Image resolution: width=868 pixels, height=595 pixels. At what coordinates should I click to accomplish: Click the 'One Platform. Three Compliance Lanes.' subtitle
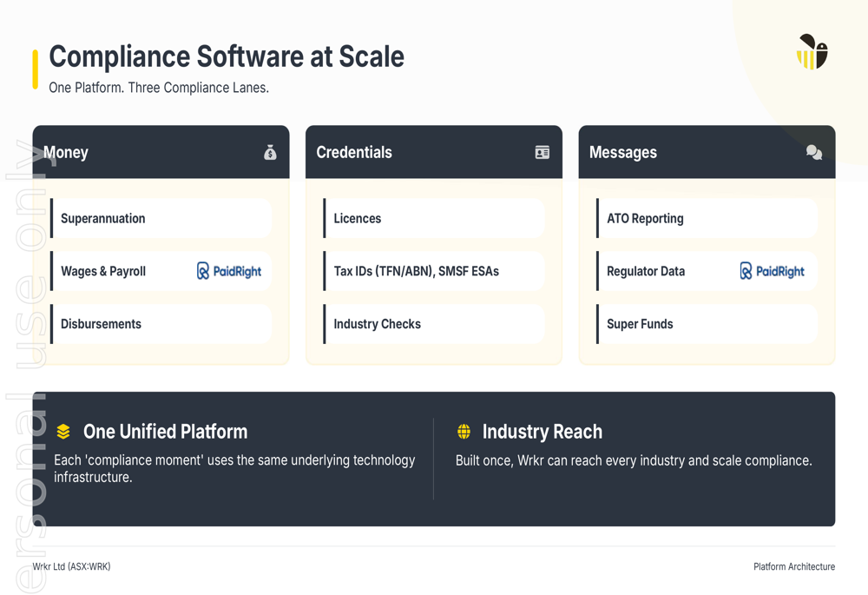pyautogui.click(x=159, y=88)
